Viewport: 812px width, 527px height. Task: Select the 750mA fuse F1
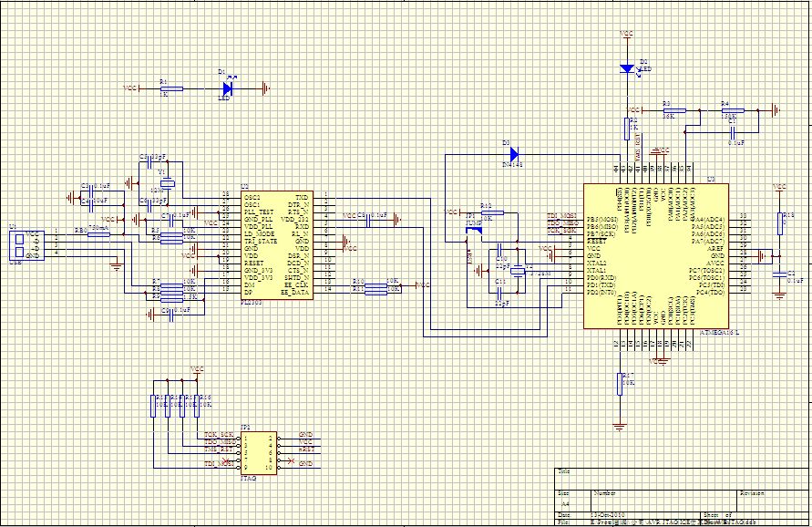pyautogui.click(x=98, y=234)
